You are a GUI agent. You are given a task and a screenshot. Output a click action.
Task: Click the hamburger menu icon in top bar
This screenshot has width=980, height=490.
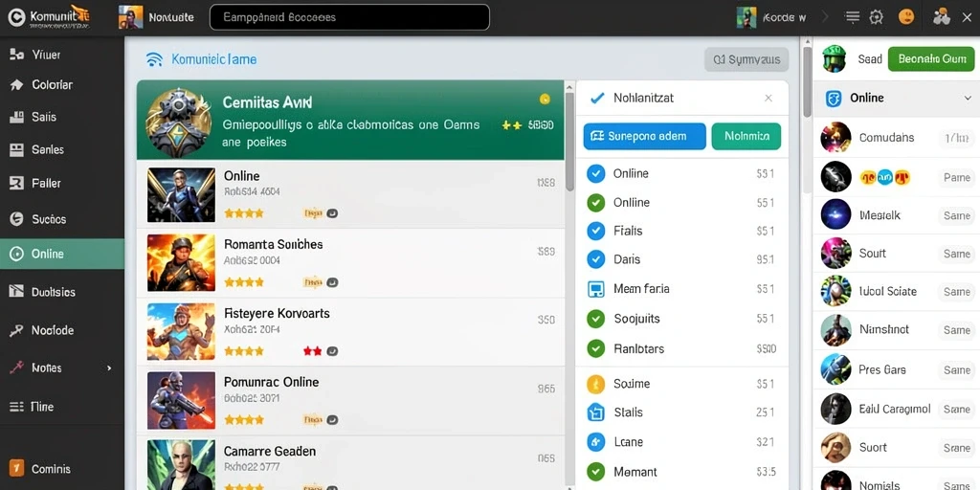(853, 17)
